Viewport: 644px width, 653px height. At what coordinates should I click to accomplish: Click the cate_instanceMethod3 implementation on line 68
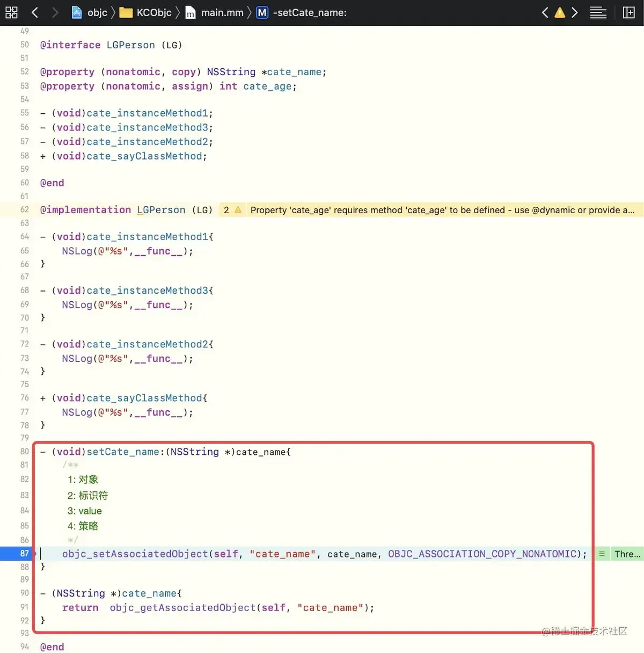click(x=127, y=291)
